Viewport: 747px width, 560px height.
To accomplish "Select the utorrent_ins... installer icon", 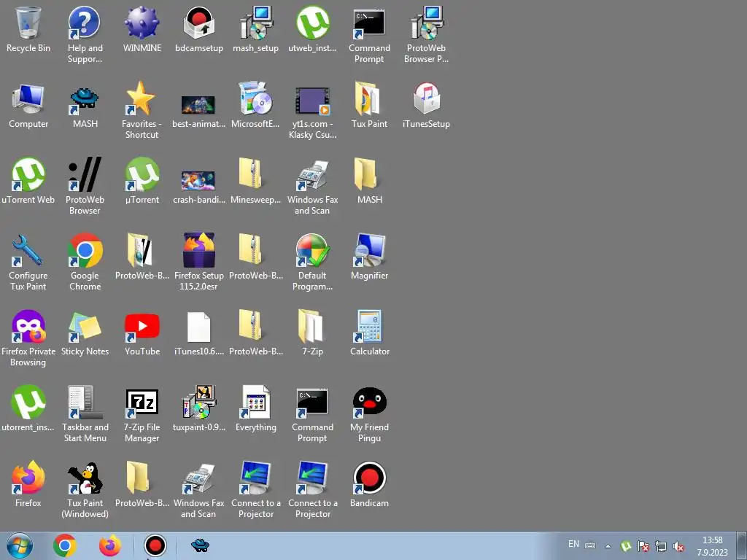I will pos(28,402).
